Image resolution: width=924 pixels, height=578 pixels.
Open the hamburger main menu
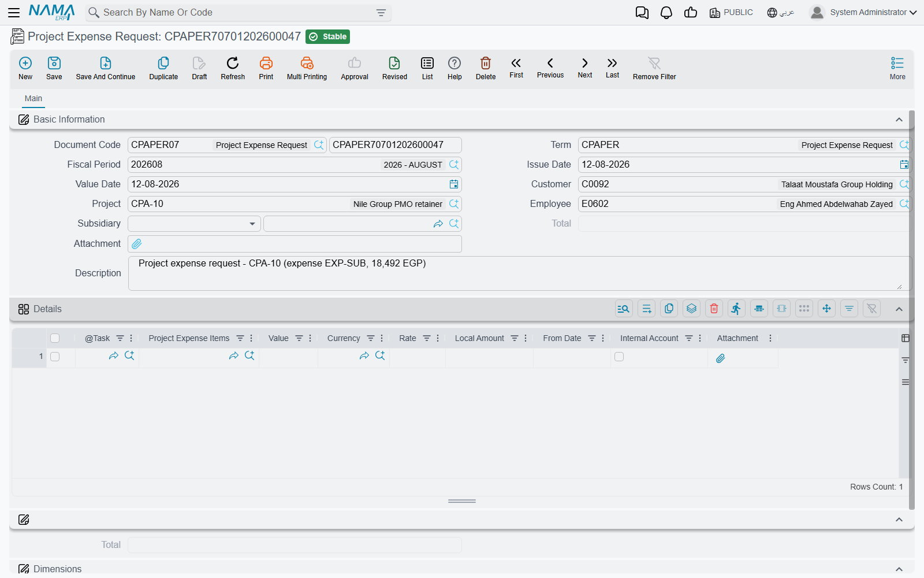pos(14,12)
